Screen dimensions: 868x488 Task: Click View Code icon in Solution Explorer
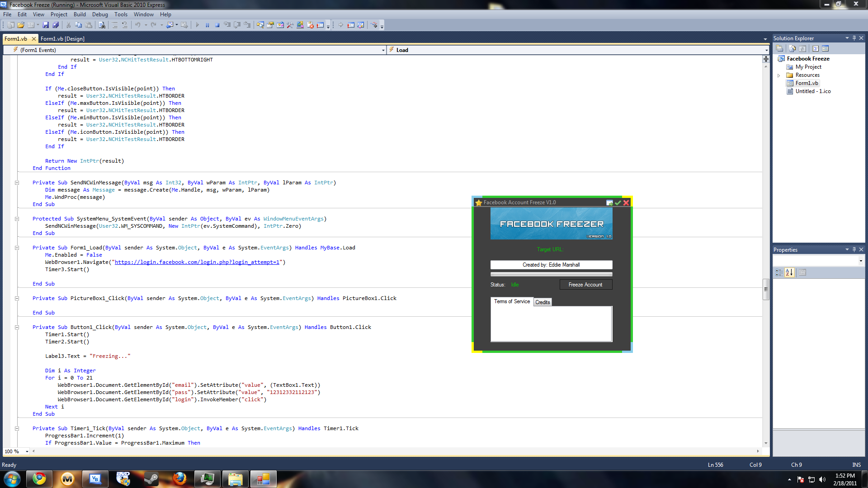[816, 48]
